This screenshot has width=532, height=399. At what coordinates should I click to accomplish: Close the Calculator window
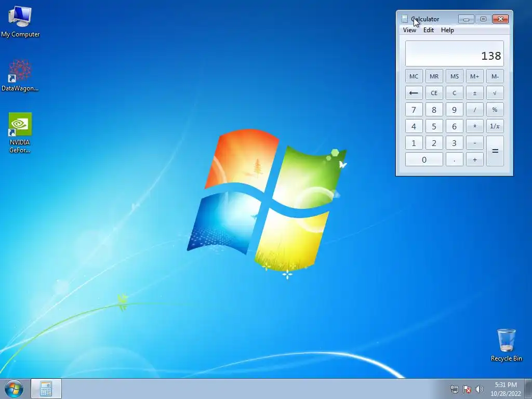500,19
